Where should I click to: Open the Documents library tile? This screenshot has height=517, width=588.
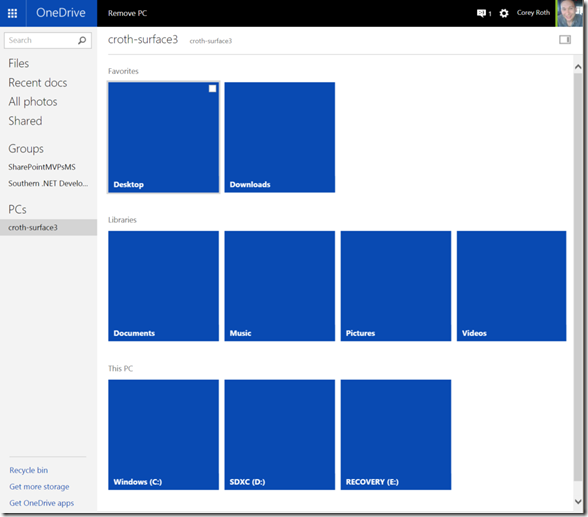(x=164, y=286)
